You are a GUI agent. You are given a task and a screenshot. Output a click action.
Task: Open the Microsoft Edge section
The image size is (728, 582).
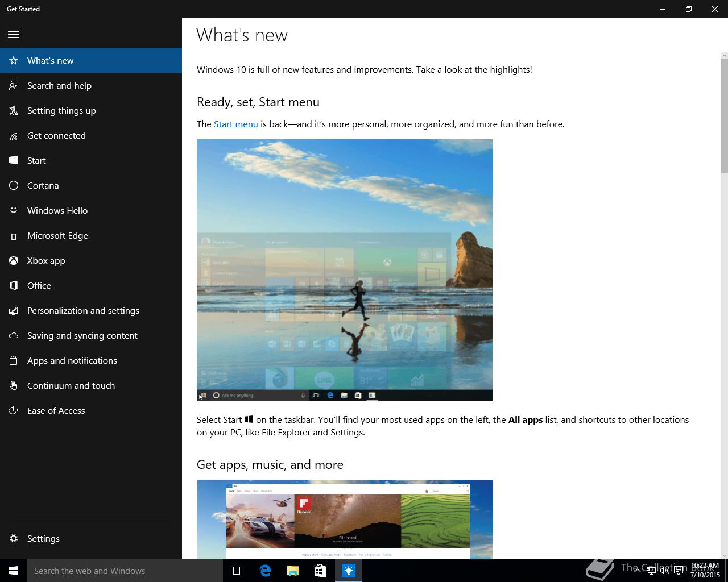click(91, 235)
